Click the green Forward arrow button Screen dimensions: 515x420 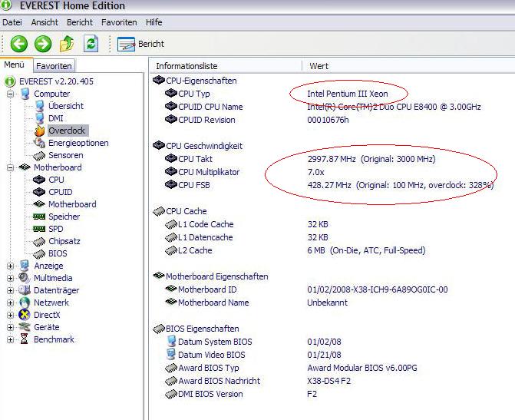(43, 44)
